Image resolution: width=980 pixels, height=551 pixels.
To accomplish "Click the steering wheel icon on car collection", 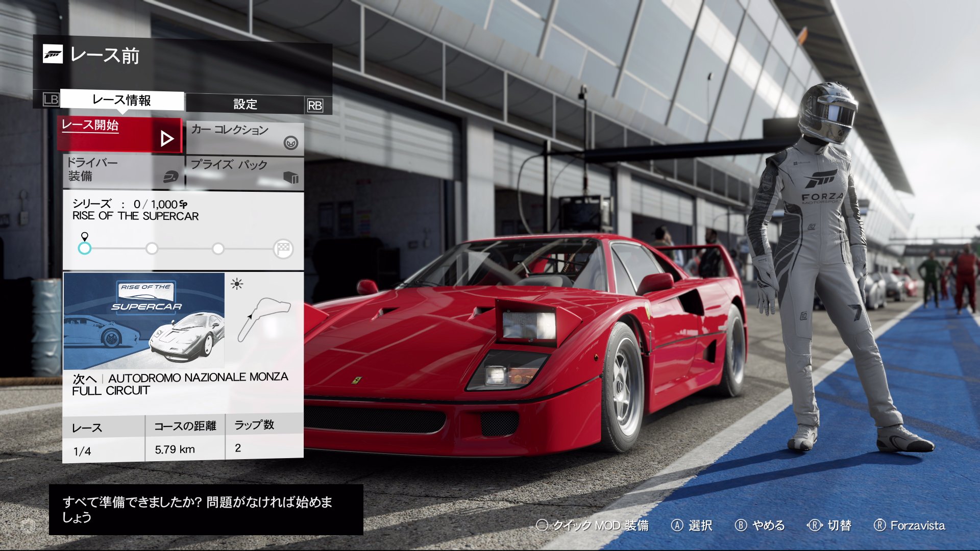I will pos(291,143).
